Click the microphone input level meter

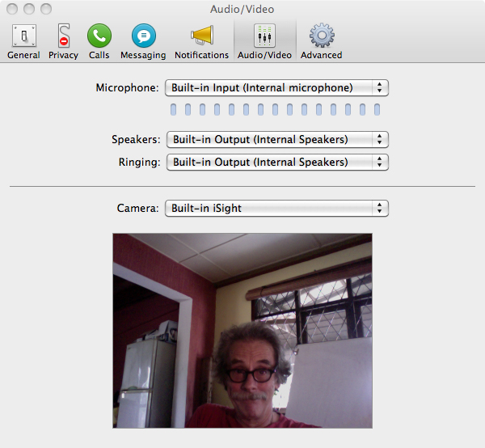click(275, 109)
